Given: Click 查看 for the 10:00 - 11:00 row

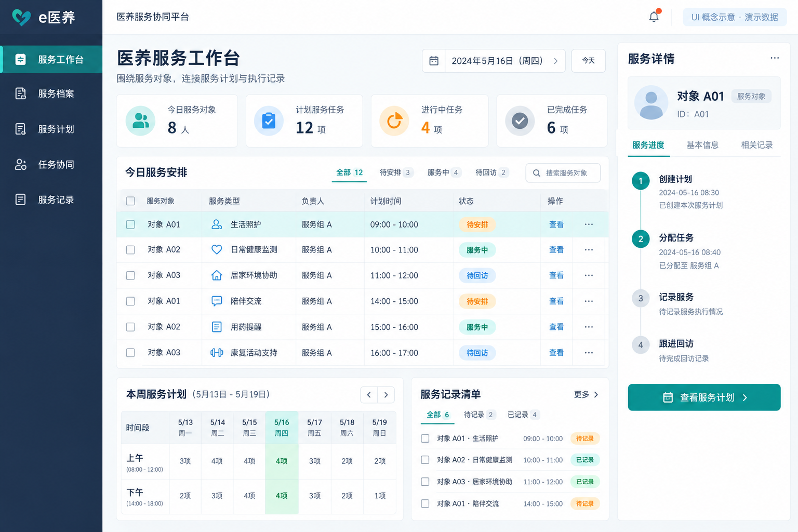Looking at the screenshot, I should [x=556, y=250].
